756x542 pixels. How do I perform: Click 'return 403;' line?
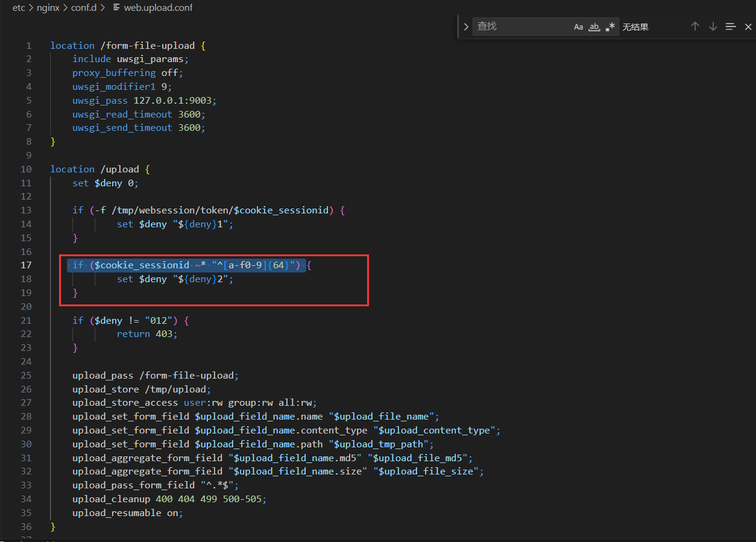(x=147, y=334)
